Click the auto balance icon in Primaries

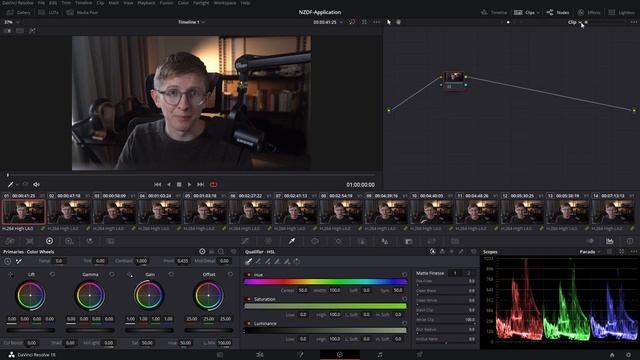pyautogui.click(x=8, y=261)
